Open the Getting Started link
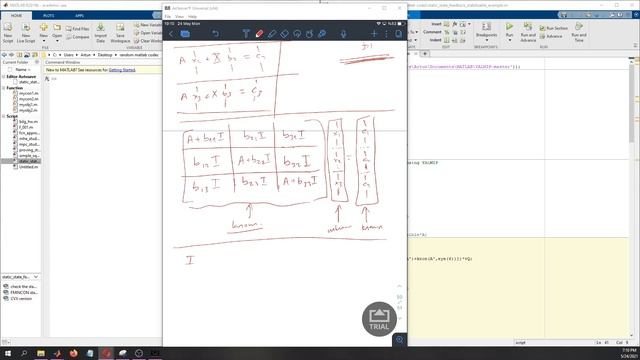This screenshot has height=360, width=640. pos(122,70)
